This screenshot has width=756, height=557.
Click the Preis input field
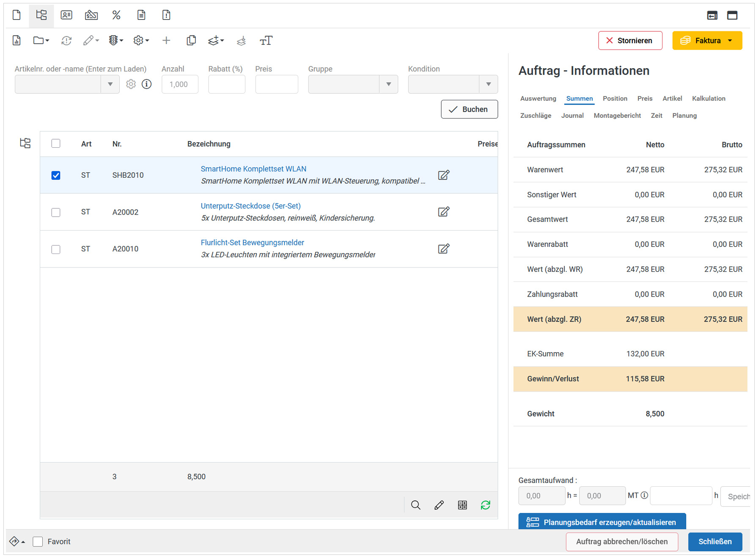click(x=276, y=84)
